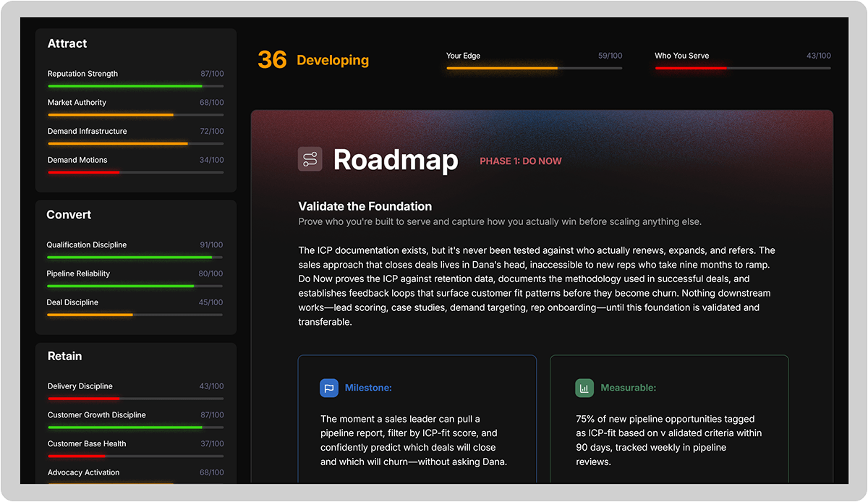Click the Milestone: card heading

pyautogui.click(x=368, y=388)
